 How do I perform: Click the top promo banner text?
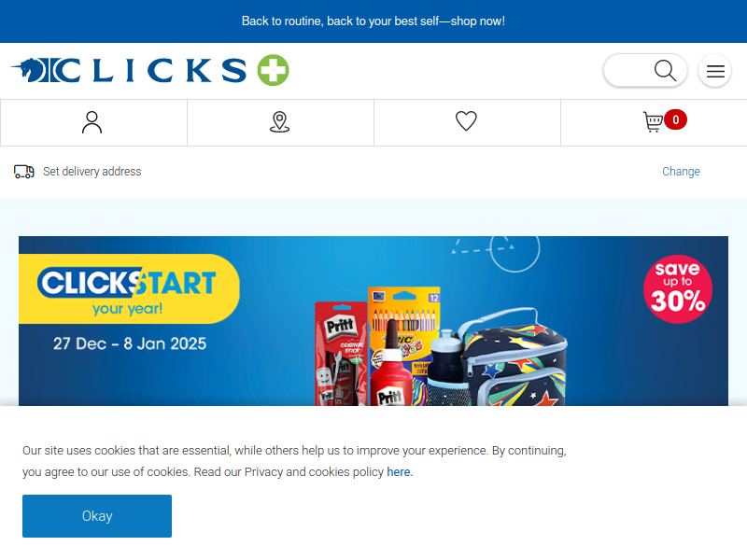tap(373, 21)
